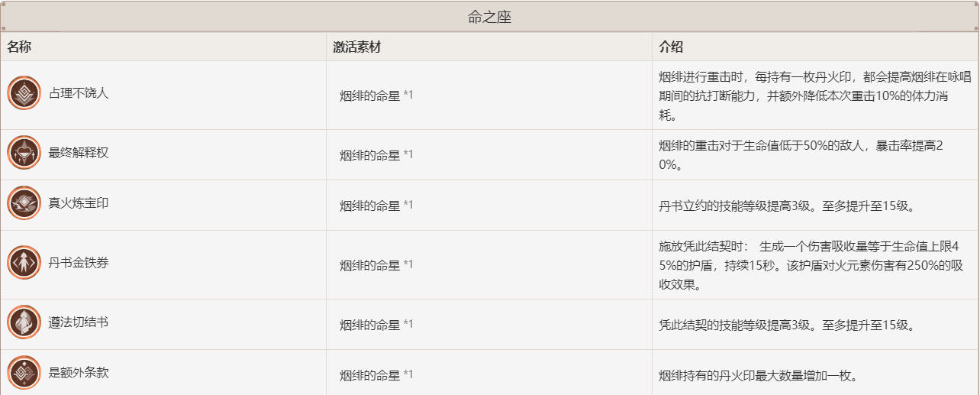The width and height of the screenshot is (980, 395).
Task: Click the 遵法切结书 constellation icon
Action: click(x=24, y=322)
